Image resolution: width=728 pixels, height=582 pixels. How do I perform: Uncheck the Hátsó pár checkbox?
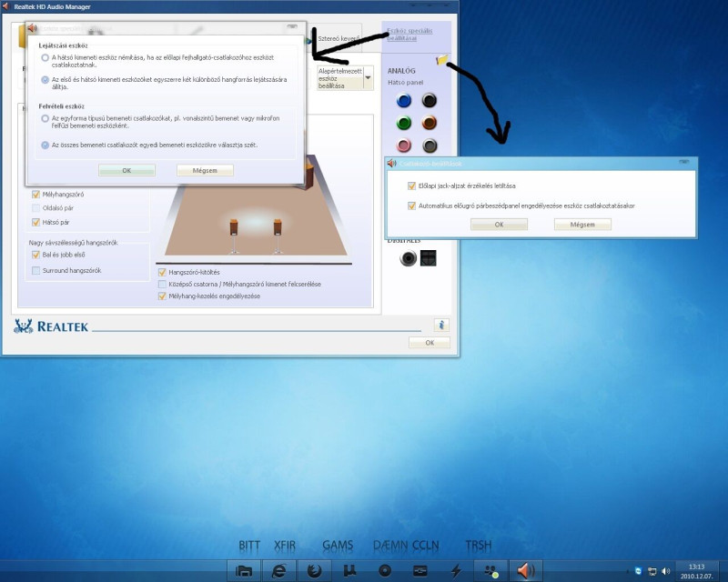tap(35, 222)
